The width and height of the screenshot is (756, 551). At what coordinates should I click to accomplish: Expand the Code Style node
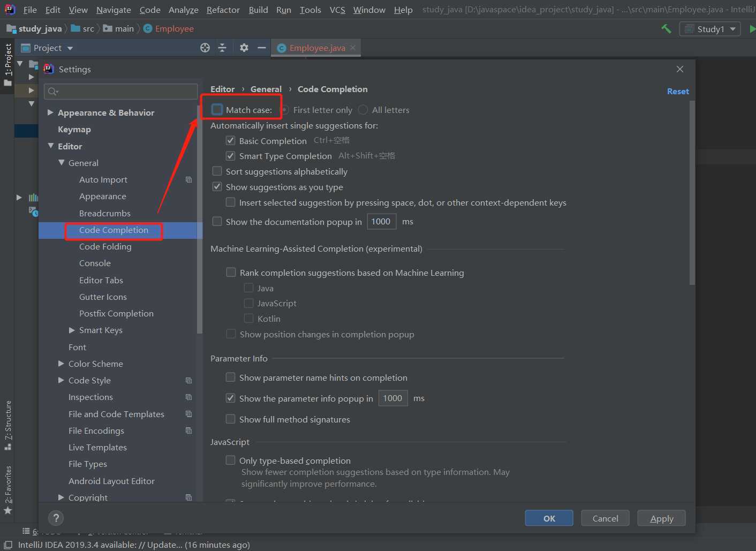click(61, 380)
